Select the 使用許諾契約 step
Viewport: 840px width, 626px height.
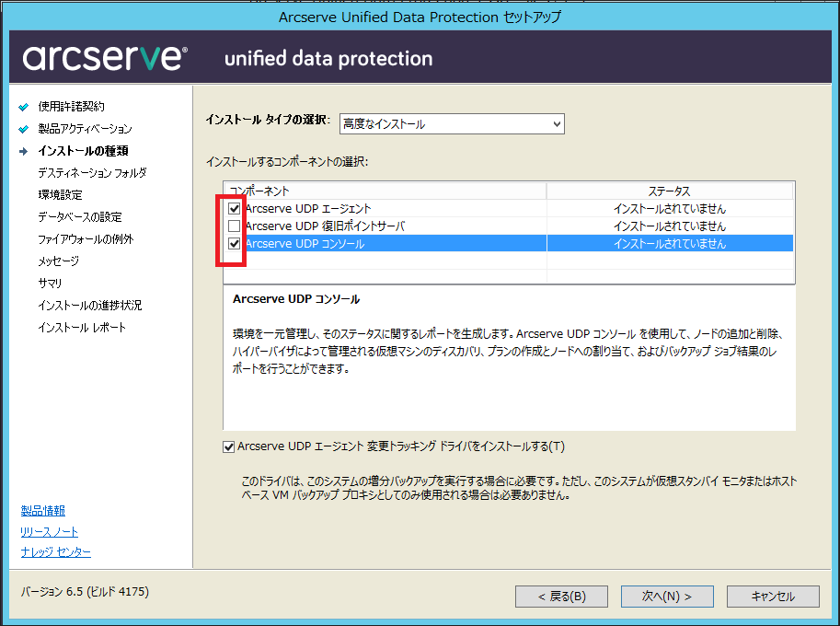tap(71, 107)
